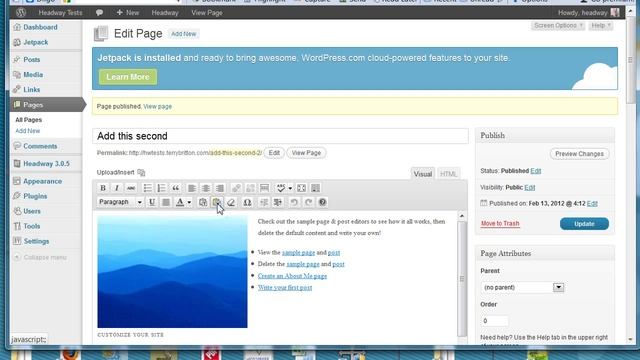This screenshot has height=360, width=640.
Task: Apply blockquote formatting
Action: pyautogui.click(x=176, y=188)
